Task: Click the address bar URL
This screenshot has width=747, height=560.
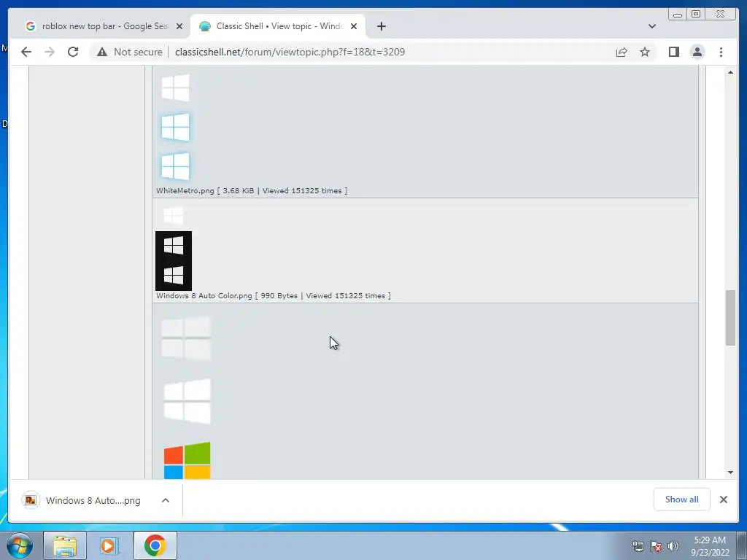Action: [x=290, y=52]
